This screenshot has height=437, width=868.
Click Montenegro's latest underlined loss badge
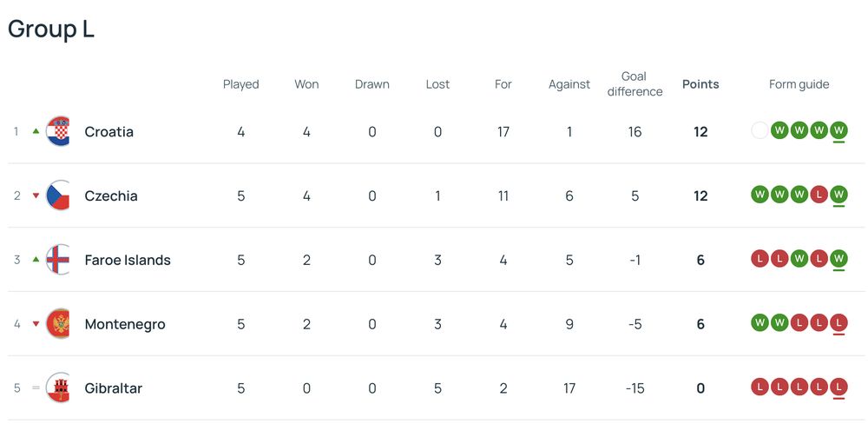pyautogui.click(x=838, y=324)
